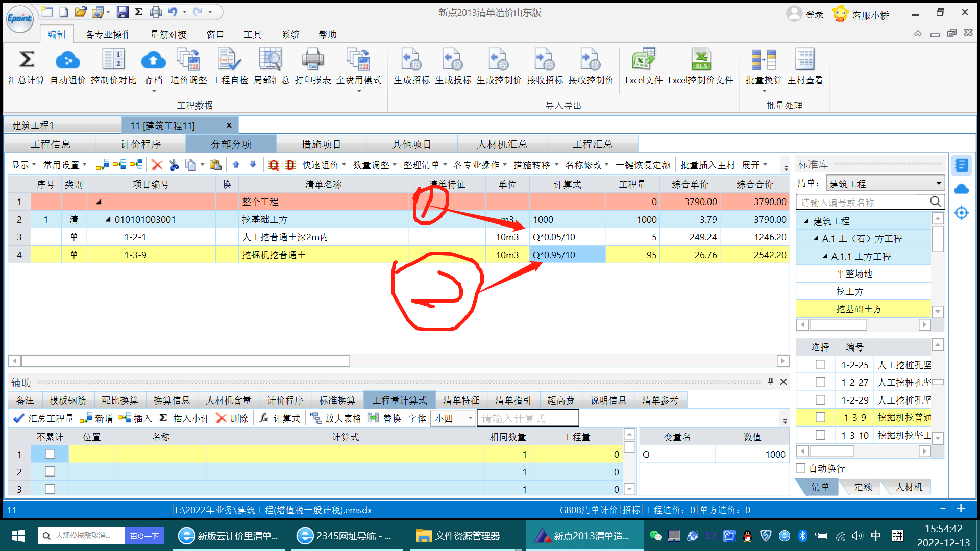Image resolution: width=980 pixels, height=551 pixels.
Task: Click the 存档 upload cloud icon
Action: pyautogui.click(x=153, y=59)
